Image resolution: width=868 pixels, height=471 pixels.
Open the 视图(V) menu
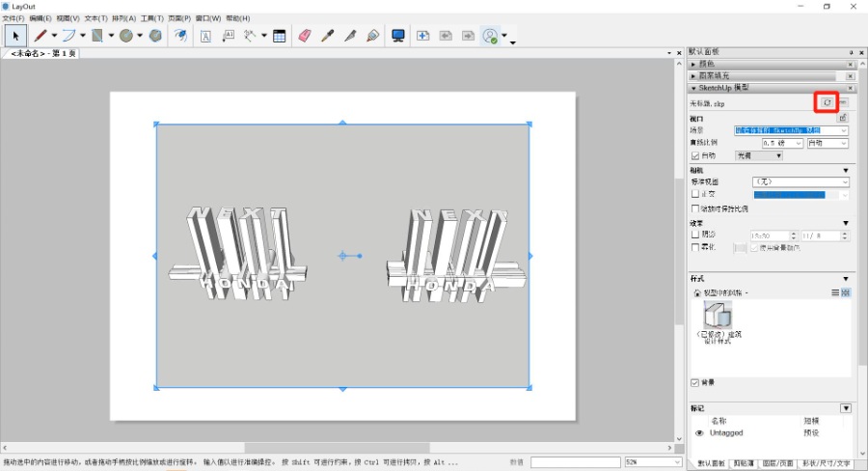click(x=68, y=18)
